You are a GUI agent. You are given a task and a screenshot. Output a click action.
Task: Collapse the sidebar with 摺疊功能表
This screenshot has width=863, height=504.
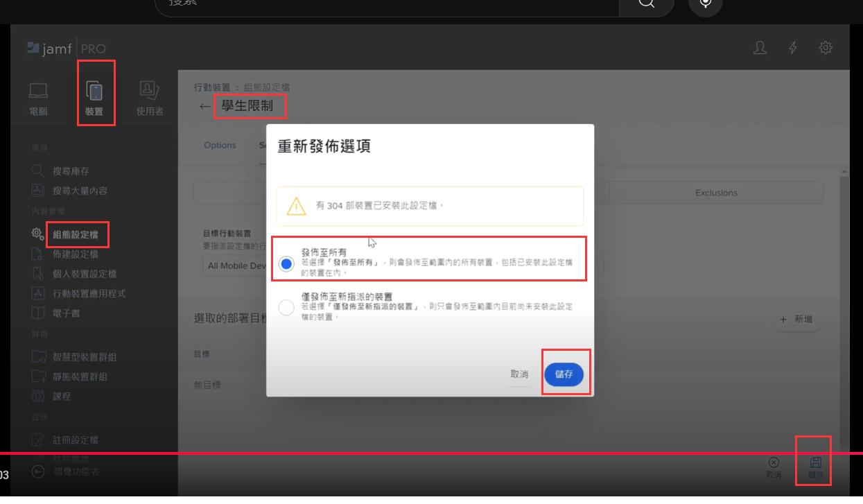click(39, 471)
